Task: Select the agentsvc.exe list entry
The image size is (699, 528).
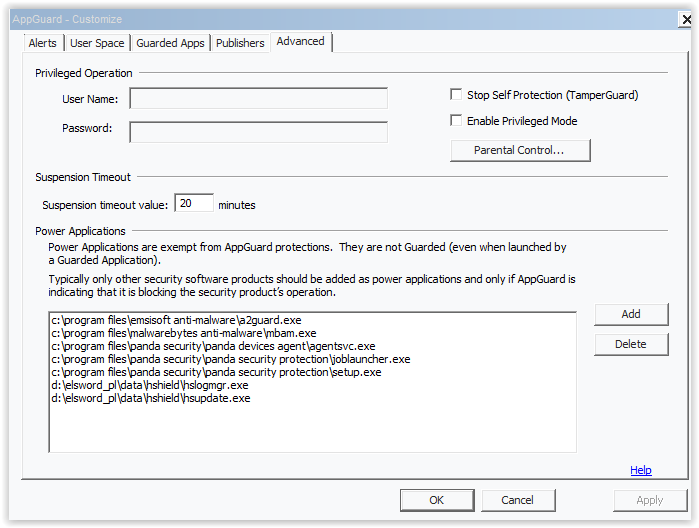Action: tap(213, 346)
